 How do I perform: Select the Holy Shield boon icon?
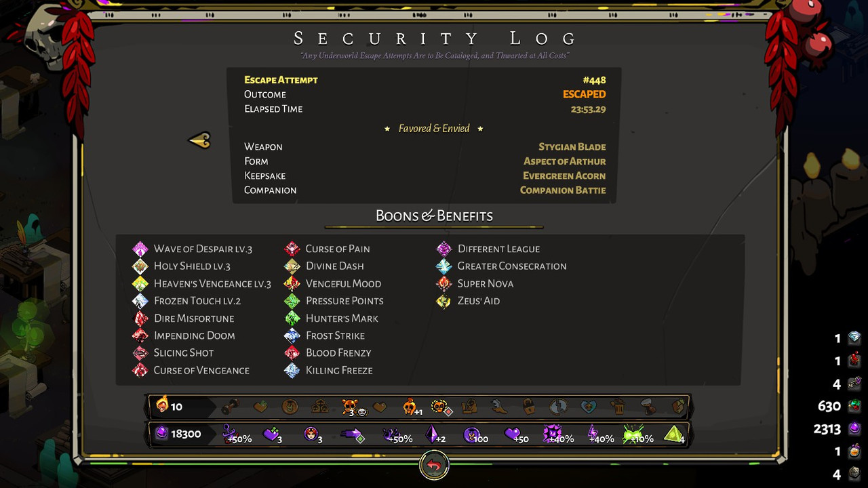140,266
